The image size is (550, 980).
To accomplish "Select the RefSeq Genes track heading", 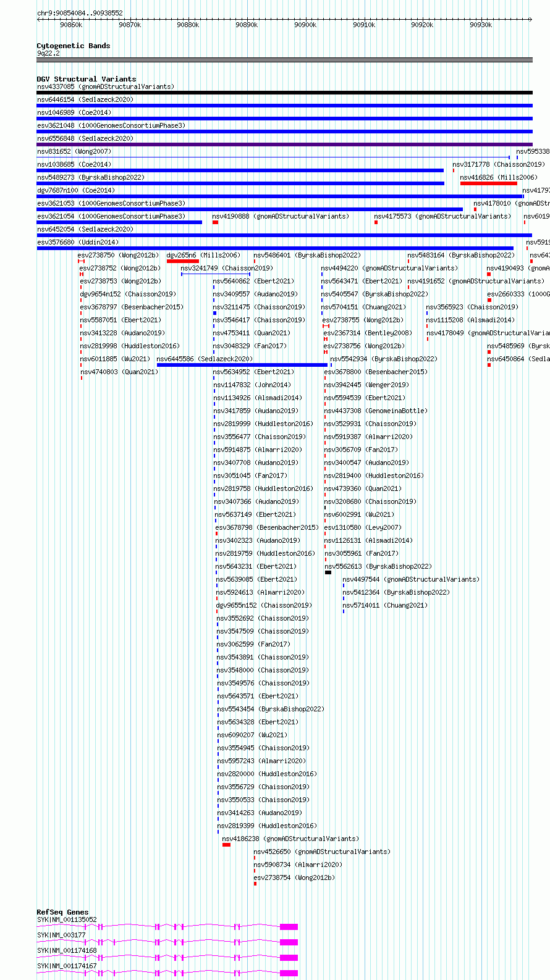I will pos(62,912).
